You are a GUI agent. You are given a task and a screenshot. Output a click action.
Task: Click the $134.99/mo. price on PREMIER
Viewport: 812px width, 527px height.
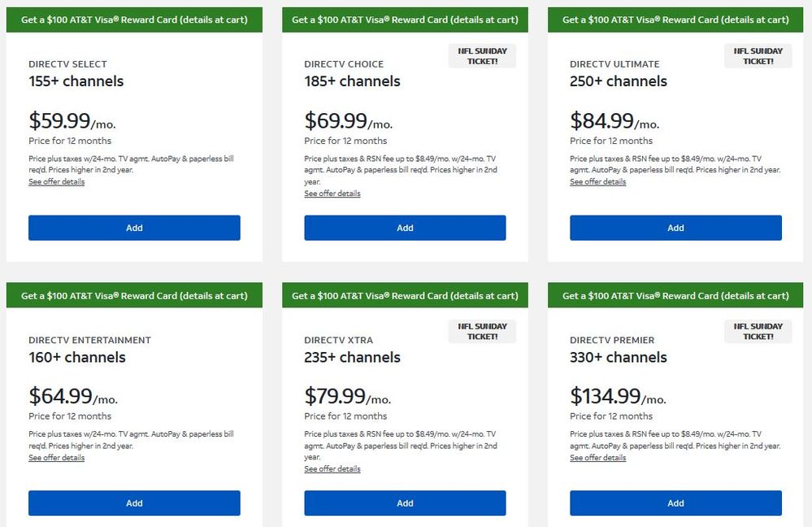tap(618, 397)
